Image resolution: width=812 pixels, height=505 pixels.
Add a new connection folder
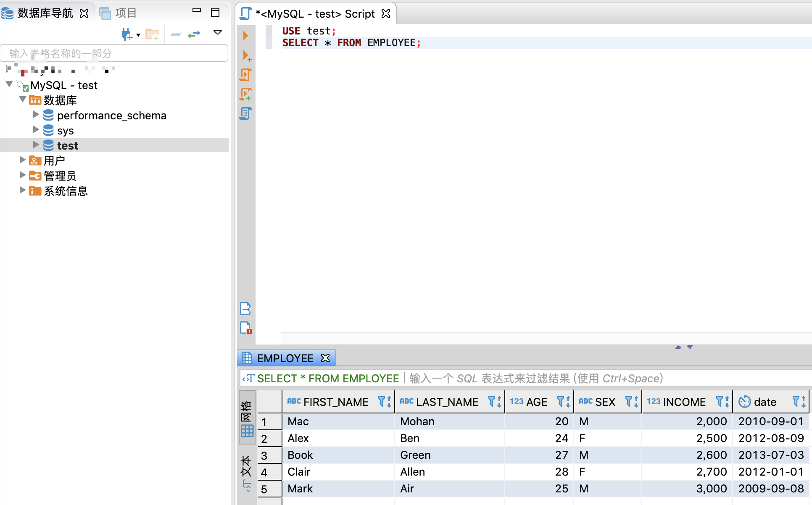coord(152,34)
